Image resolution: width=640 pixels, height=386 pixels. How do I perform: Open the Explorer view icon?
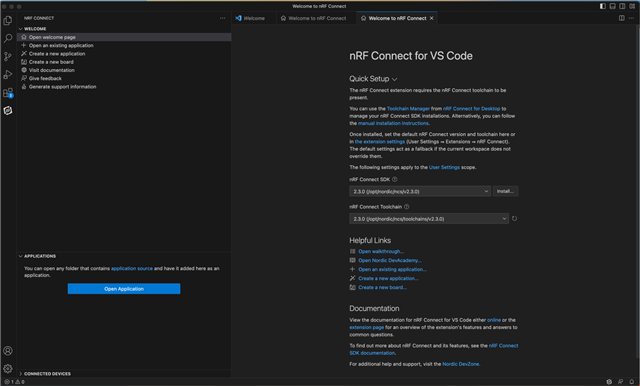pyautogui.click(x=8, y=20)
